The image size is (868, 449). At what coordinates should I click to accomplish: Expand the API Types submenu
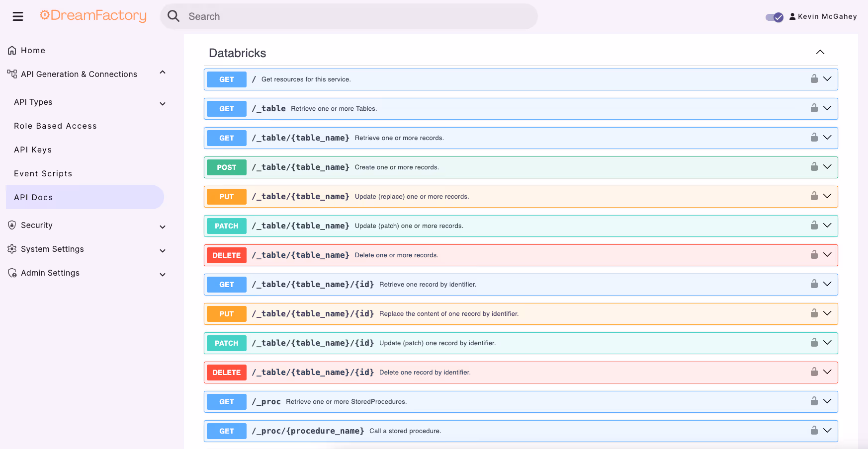pyautogui.click(x=163, y=104)
